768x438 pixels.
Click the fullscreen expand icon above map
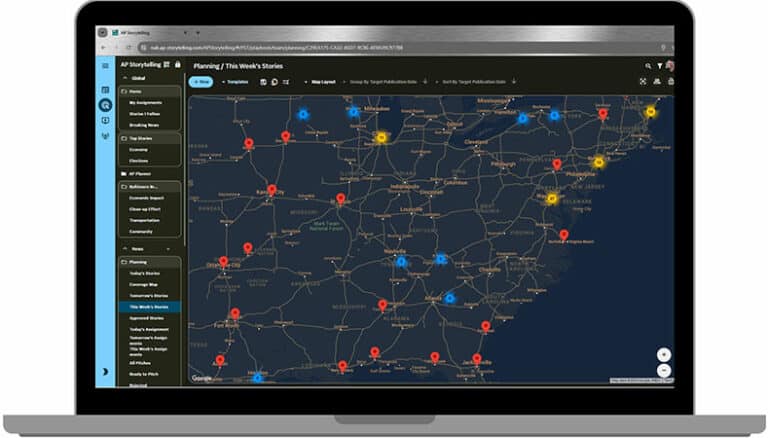pos(643,82)
